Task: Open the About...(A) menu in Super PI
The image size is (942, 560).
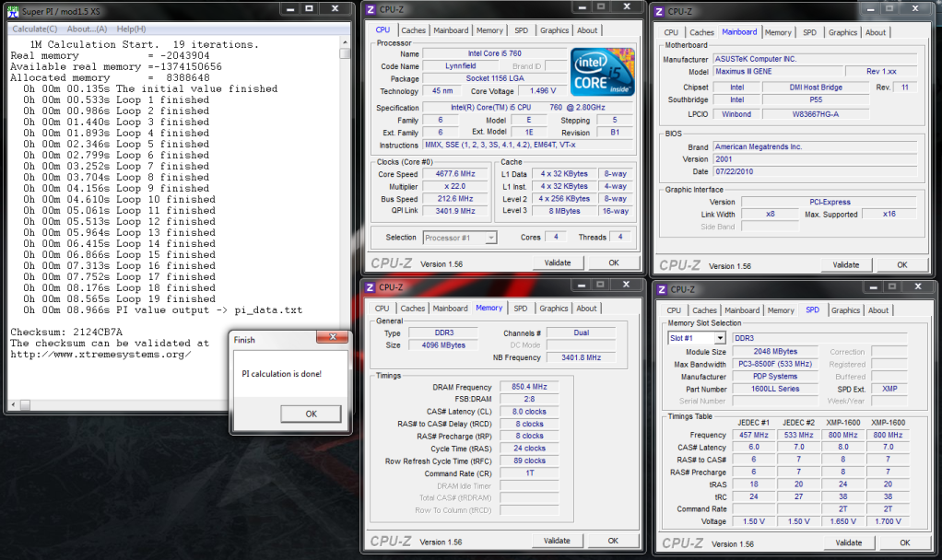Action: pos(87,29)
